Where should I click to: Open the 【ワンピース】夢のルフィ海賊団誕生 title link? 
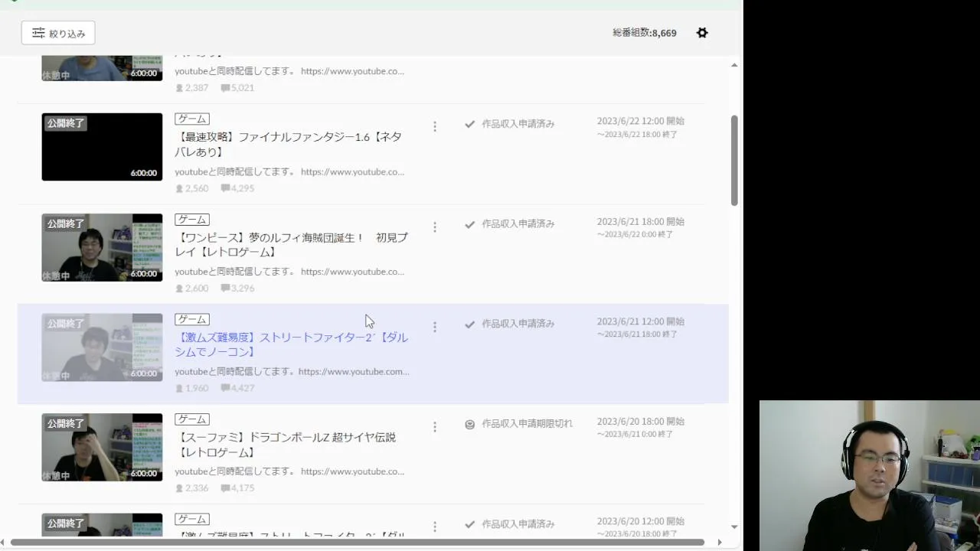(x=292, y=245)
